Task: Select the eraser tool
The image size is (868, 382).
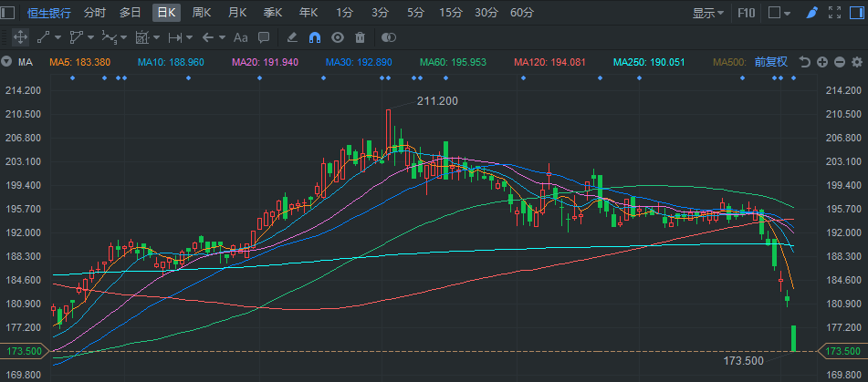Action: point(293,37)
